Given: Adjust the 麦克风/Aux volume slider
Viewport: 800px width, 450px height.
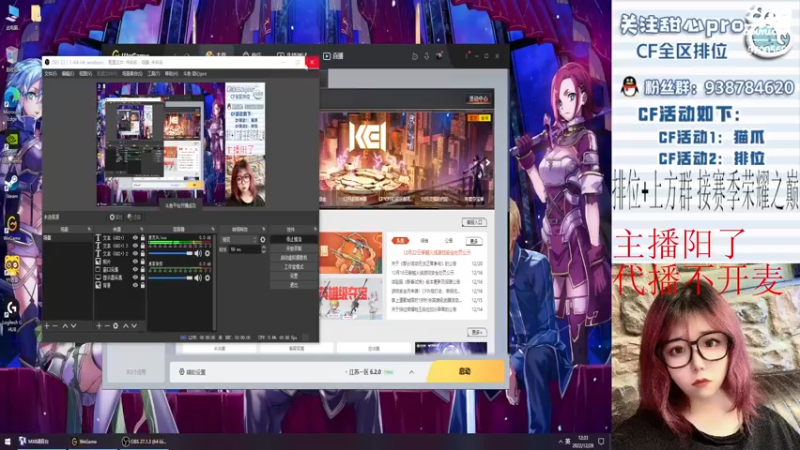Looking at the screenshot, I should [171, 253].
